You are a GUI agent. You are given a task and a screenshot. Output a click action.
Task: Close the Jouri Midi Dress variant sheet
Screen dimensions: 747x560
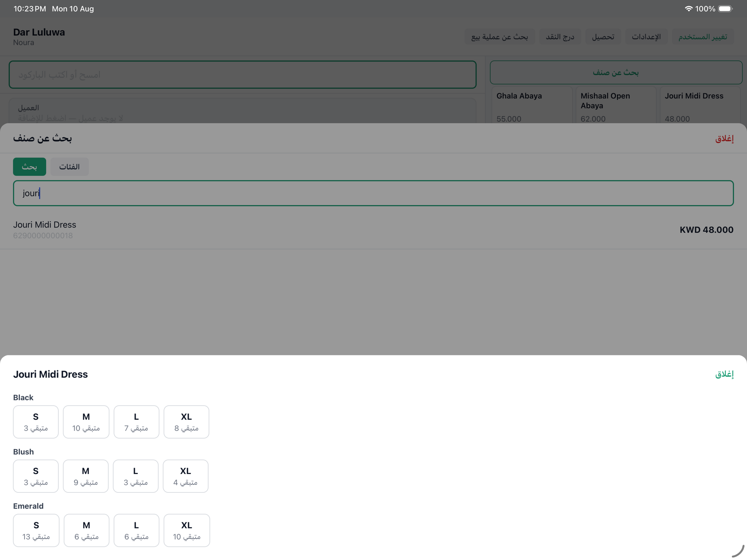pos(724,374)
